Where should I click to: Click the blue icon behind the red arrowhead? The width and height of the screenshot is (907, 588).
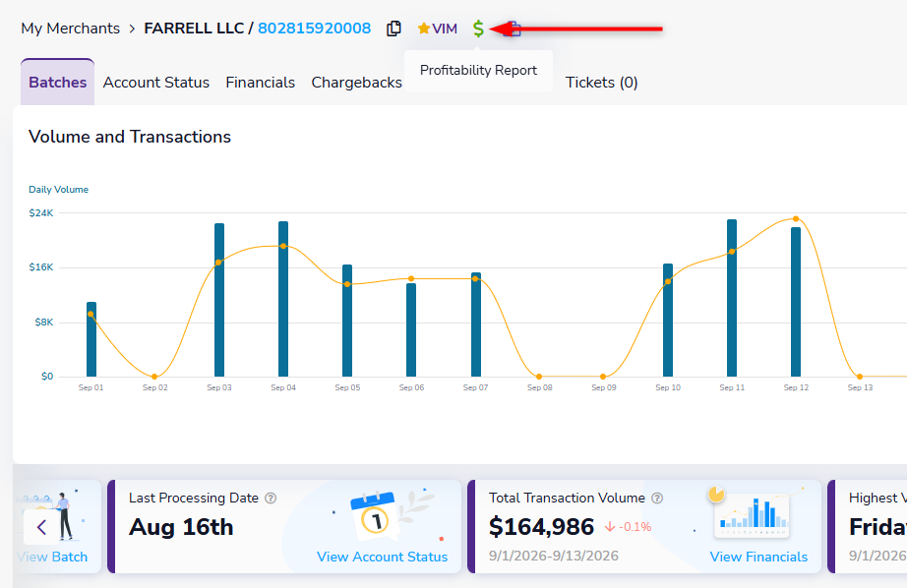click(x=512, y=29)
